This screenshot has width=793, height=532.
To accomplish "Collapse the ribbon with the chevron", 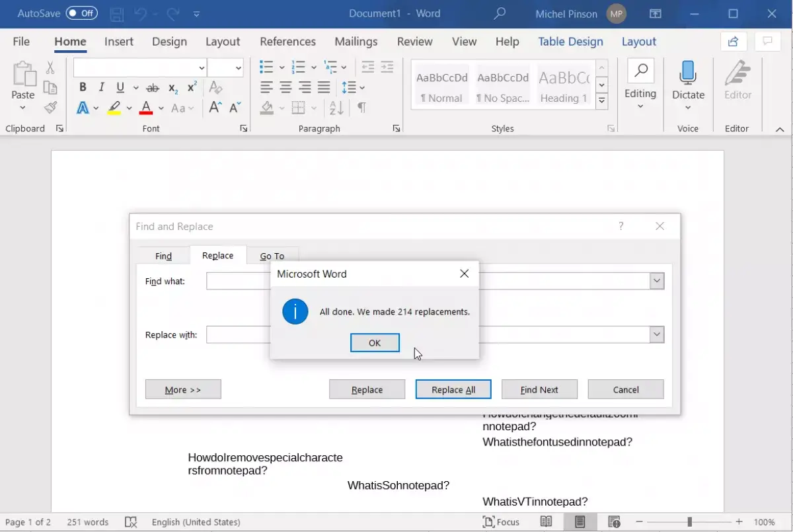I will (780, 130).
